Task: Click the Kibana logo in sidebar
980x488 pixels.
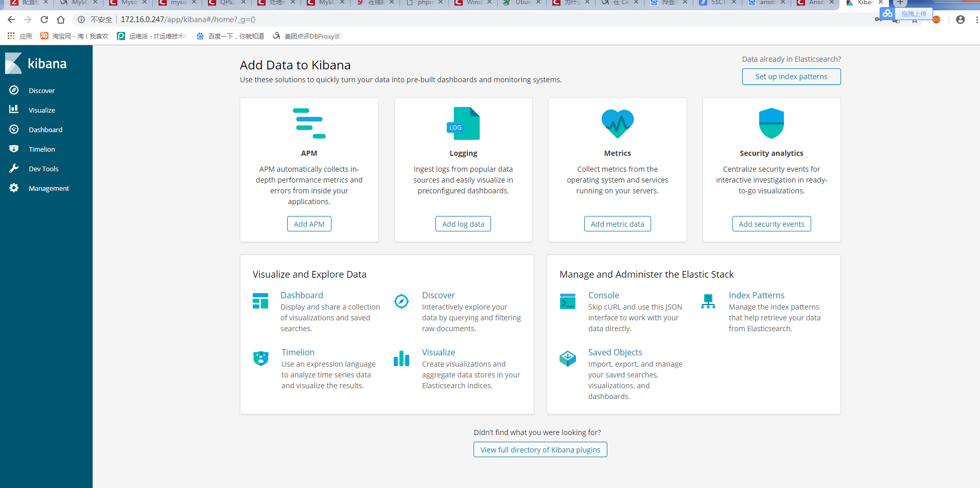Action: click(36, 63)
